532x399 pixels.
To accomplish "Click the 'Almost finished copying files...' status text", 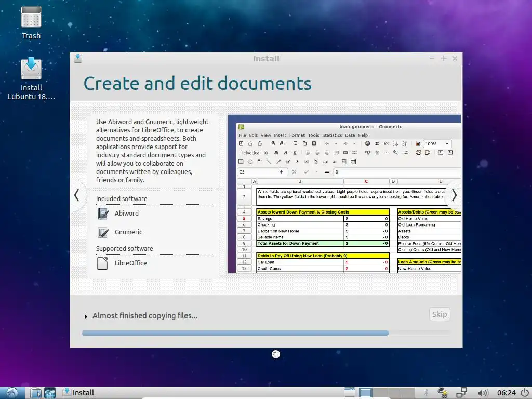I will (145, 316).
